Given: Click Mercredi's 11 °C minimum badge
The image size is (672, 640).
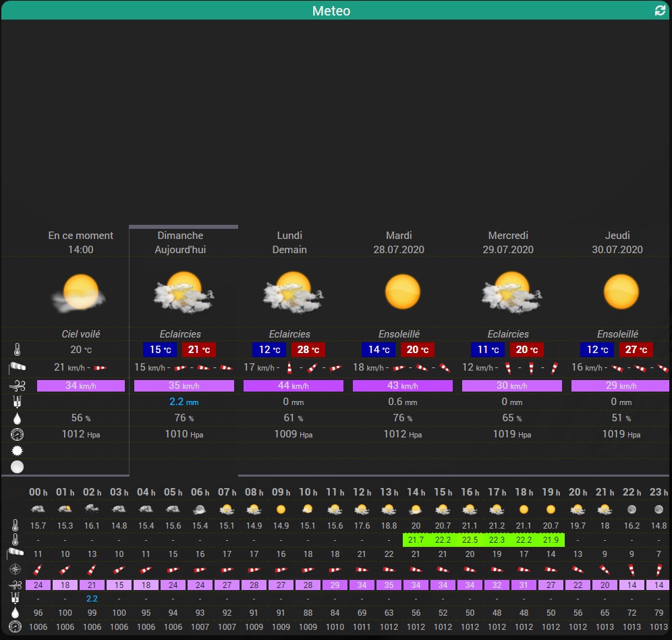Looking at the screenshot, I should tap(488, 350).
